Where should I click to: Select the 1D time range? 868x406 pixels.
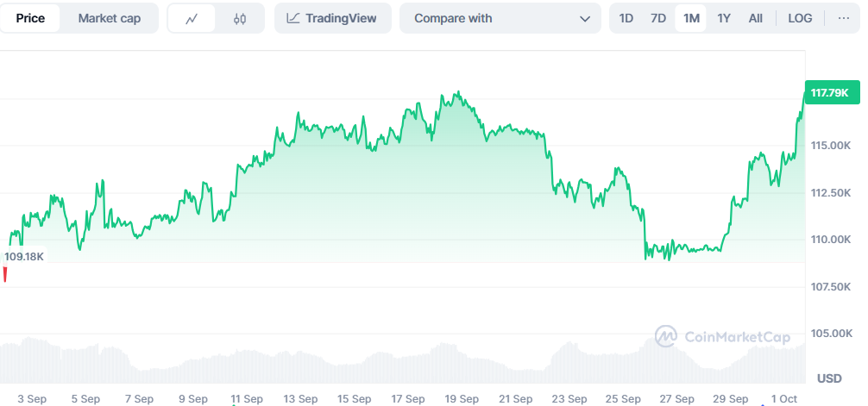(x=626, y=18)
